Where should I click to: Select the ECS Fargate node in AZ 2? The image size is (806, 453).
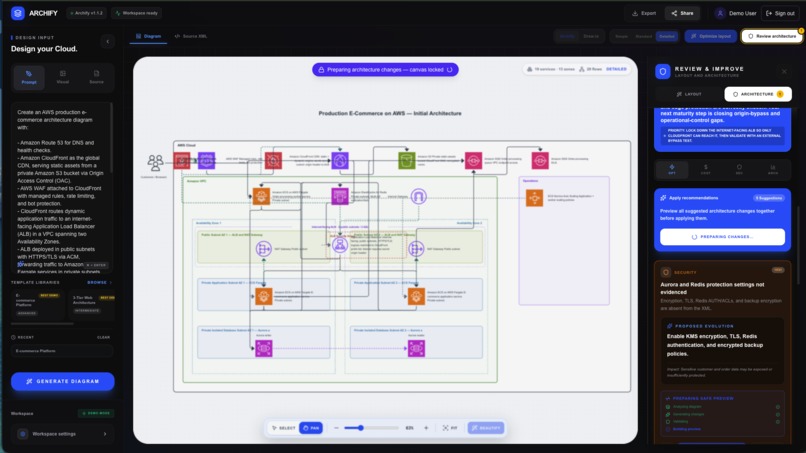(x=416, y=296)
